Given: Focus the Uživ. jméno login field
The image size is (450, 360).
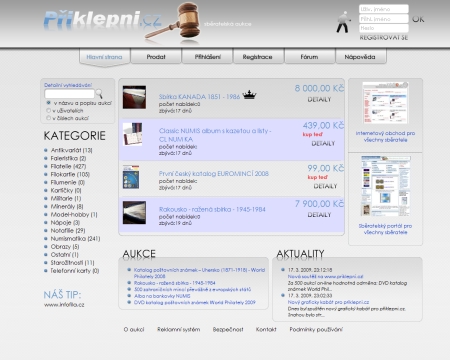Looking at the screenshot, I should (384, 9).
